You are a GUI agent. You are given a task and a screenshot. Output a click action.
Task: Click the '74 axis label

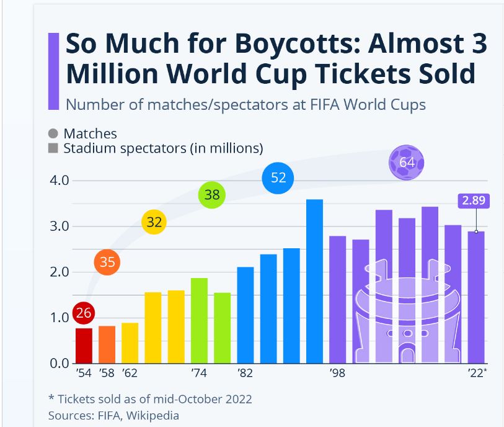199,373
